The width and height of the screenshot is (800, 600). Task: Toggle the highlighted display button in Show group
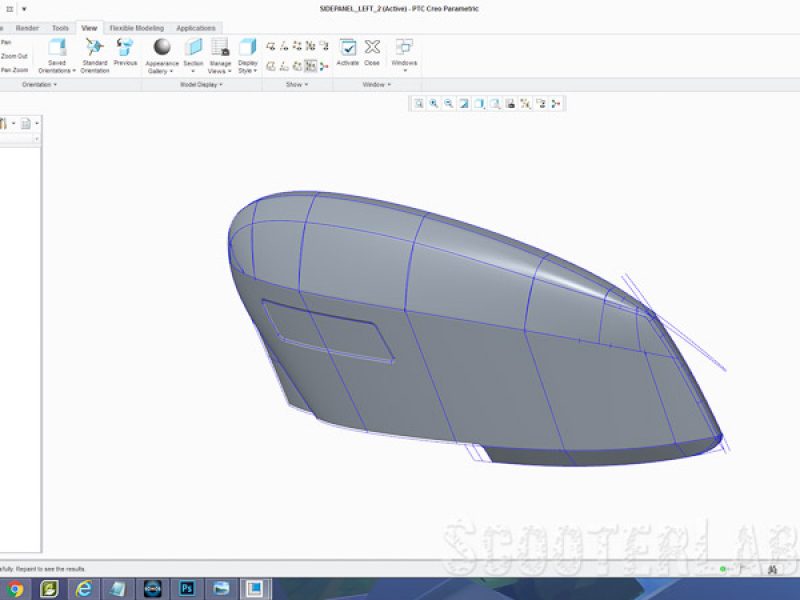tap(310, 66)
